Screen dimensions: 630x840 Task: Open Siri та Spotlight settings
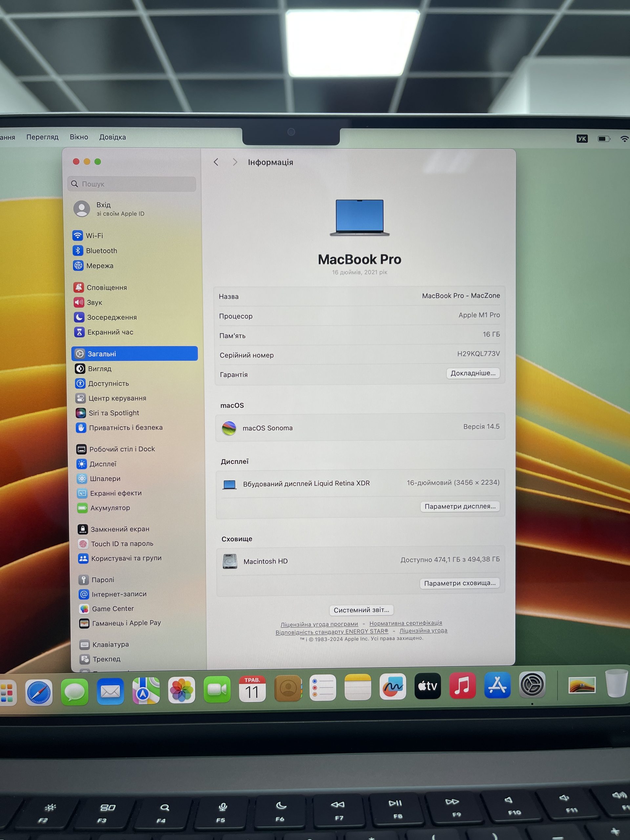pos(108,413)
